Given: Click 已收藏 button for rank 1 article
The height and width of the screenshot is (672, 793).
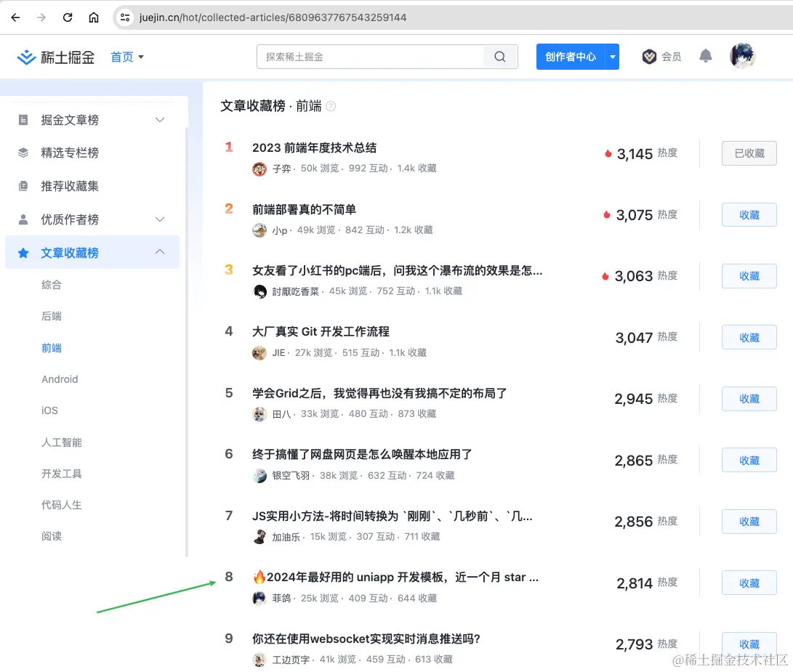Looking at the screenshot, I should (x=749, y=153).
